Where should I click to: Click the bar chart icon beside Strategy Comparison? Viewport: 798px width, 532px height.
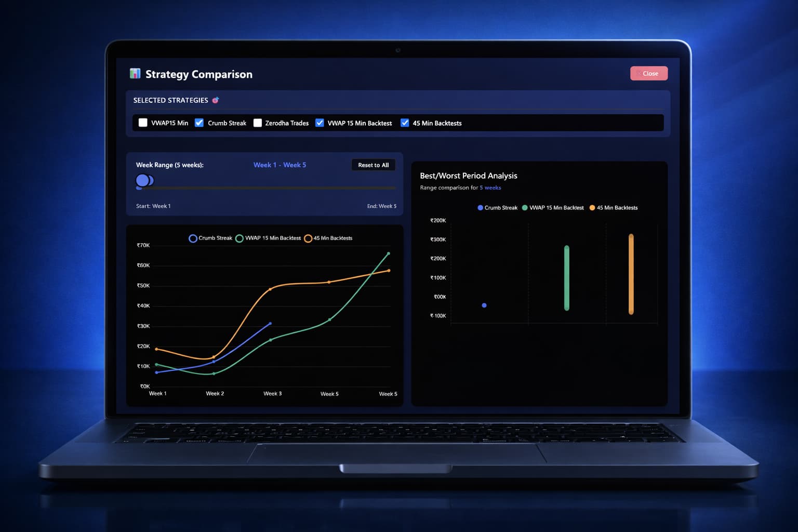(x=135, y=74)
